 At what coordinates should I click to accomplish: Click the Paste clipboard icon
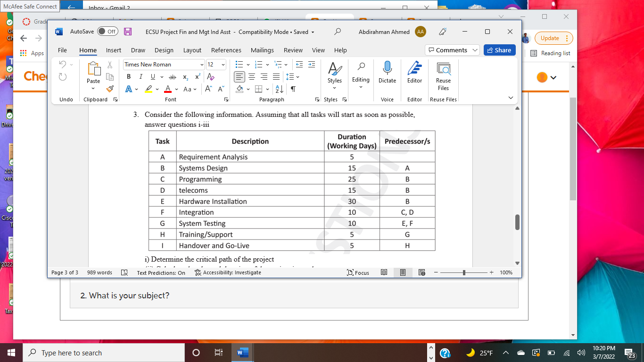point(93,69)
